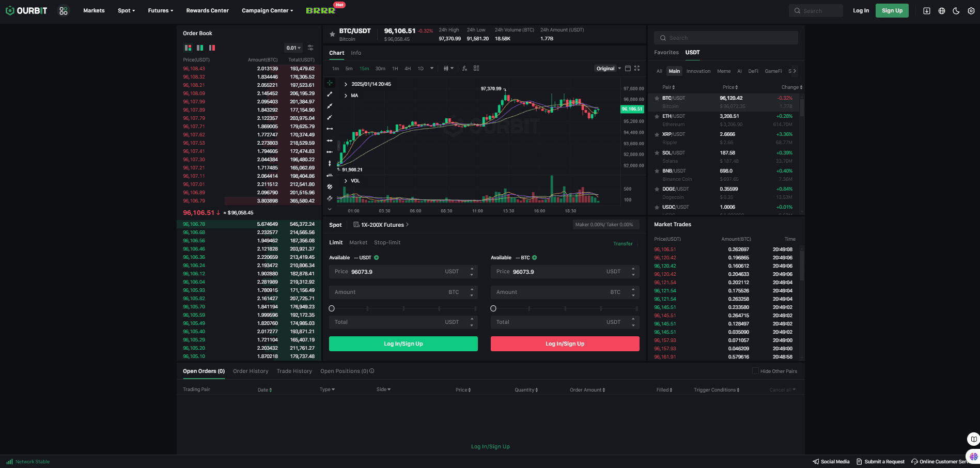The image size is (980, 468).
Task: Click the chart window layout icon
Action: 628,68
